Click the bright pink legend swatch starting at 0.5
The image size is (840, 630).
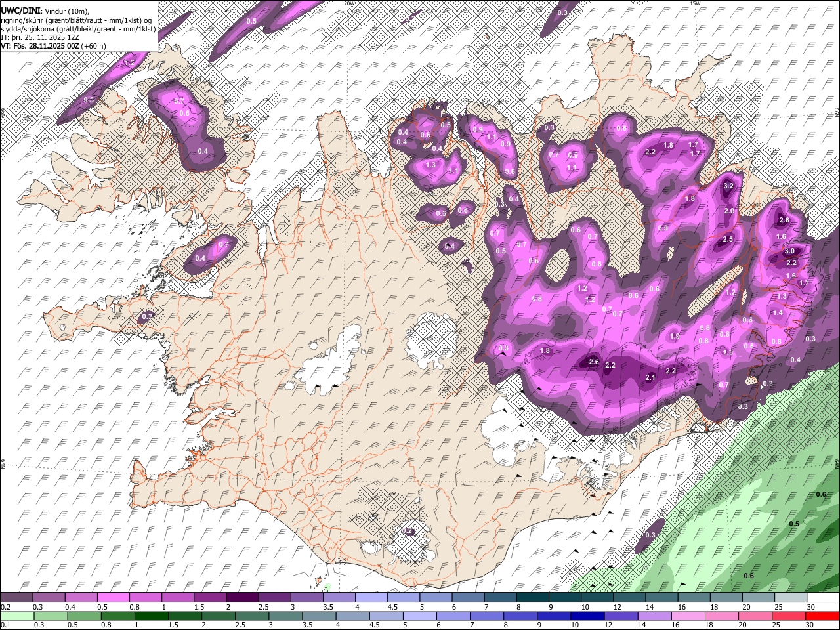113,597
